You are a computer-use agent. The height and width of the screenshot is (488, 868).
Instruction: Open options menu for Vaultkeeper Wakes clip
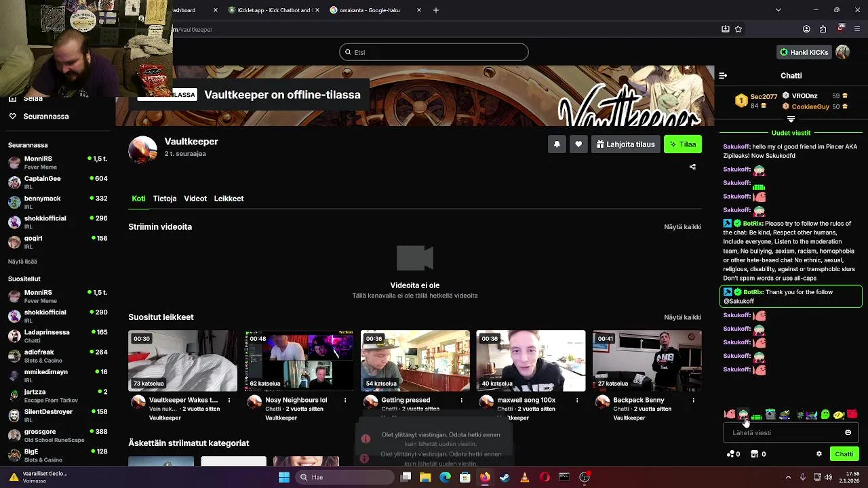[x=229, y=401]
